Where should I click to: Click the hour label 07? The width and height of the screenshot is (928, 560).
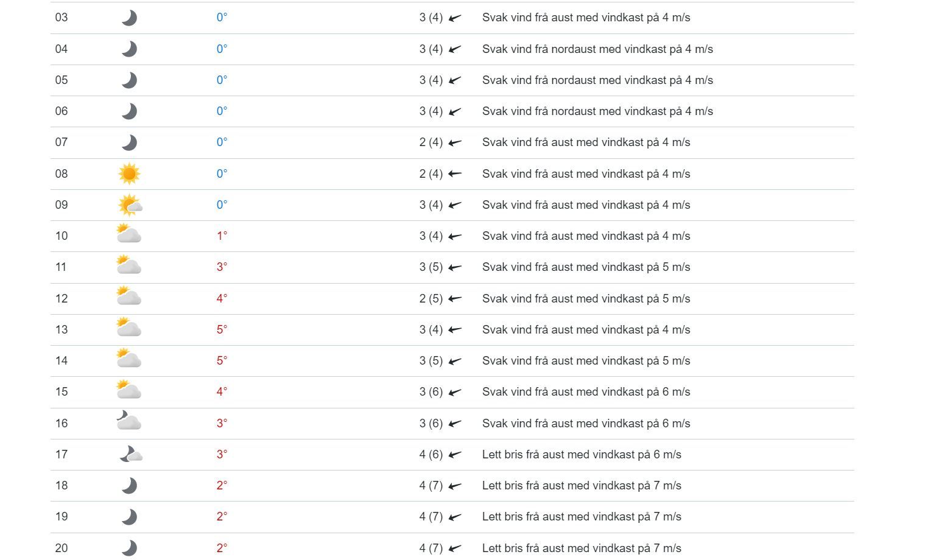(x=62, y=142)
